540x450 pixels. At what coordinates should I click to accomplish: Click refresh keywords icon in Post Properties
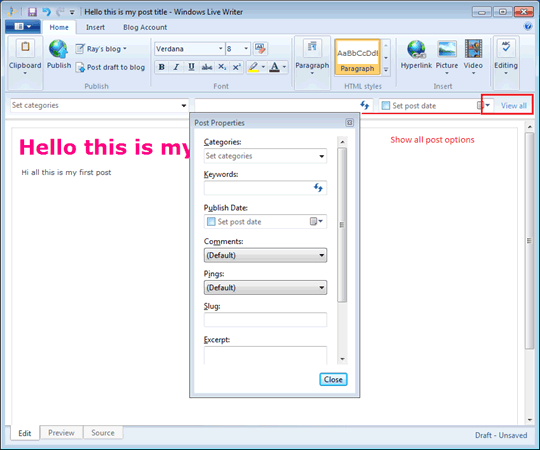(x=318, y=188)
